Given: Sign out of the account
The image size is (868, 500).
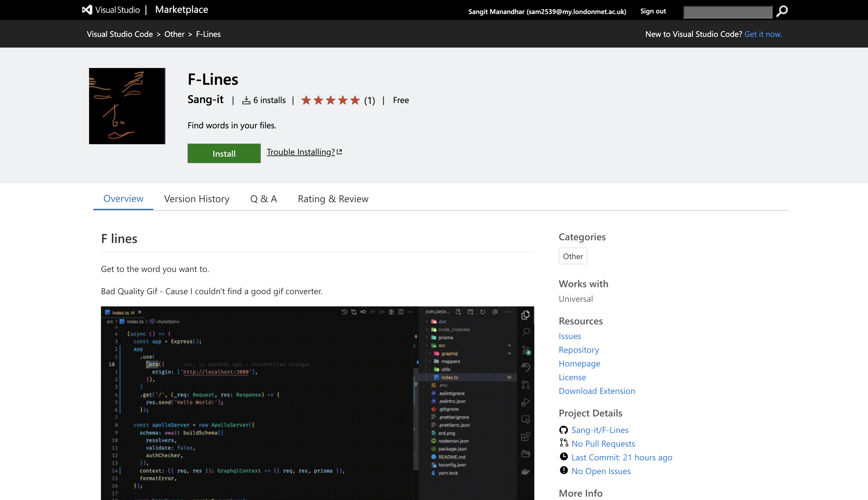Looking at the screenshot, I should tap(653, 11).
